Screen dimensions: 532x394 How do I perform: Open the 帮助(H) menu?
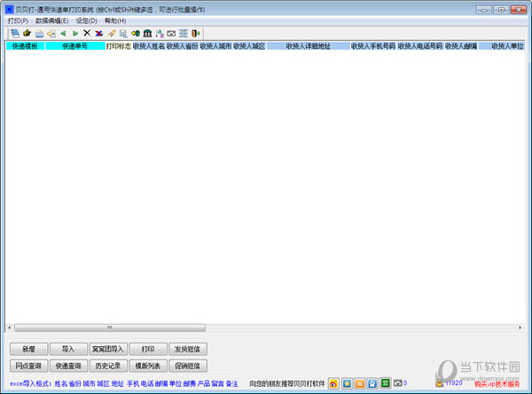(x=115, y=20)
